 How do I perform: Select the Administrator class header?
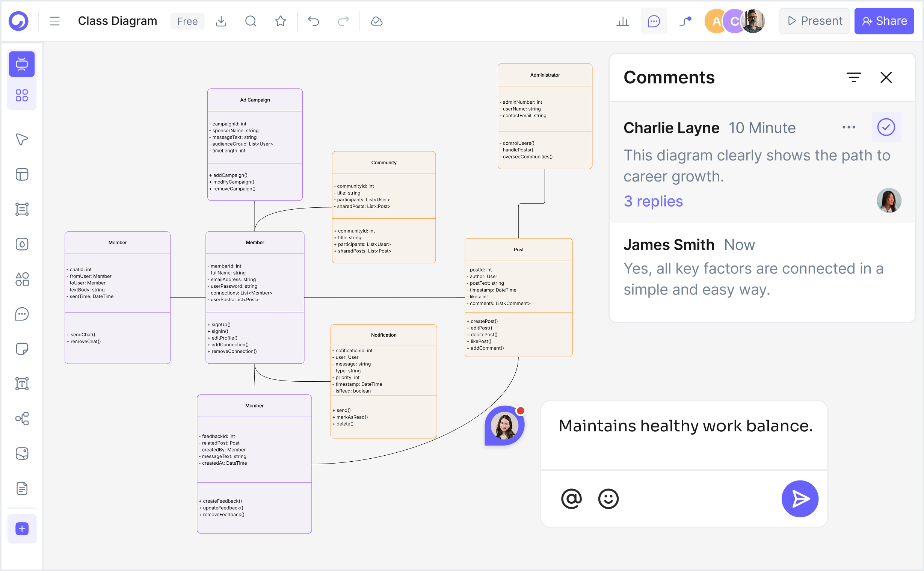[x=545, y=75]
